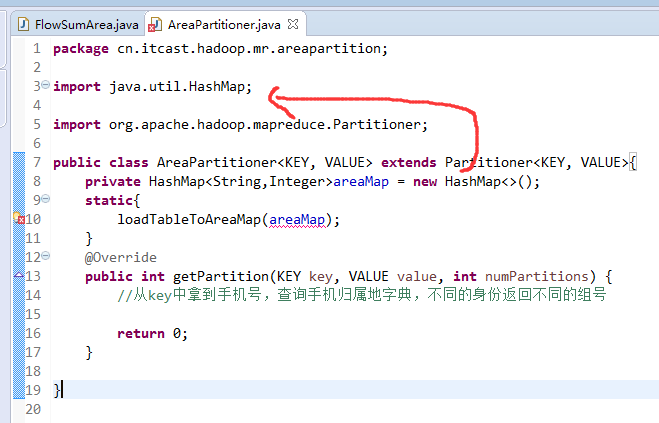Click error file icon on AreaPartitioner.java tab
Screen dimensions: 659x423
[155, 25]
